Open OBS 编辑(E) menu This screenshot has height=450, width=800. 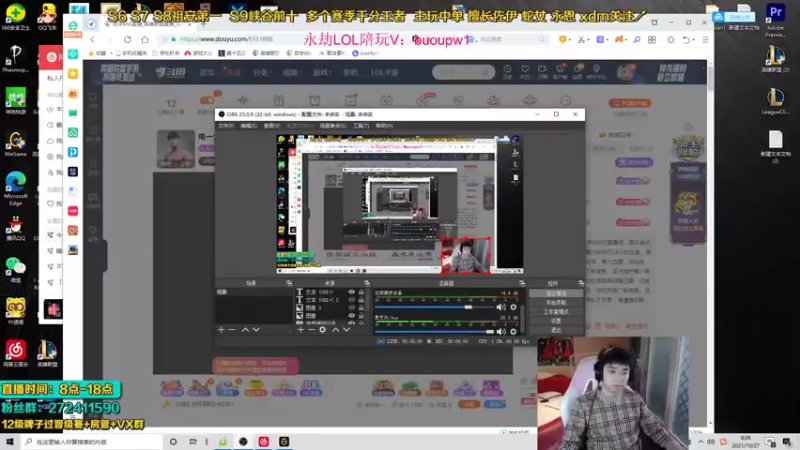pos(248,126)
